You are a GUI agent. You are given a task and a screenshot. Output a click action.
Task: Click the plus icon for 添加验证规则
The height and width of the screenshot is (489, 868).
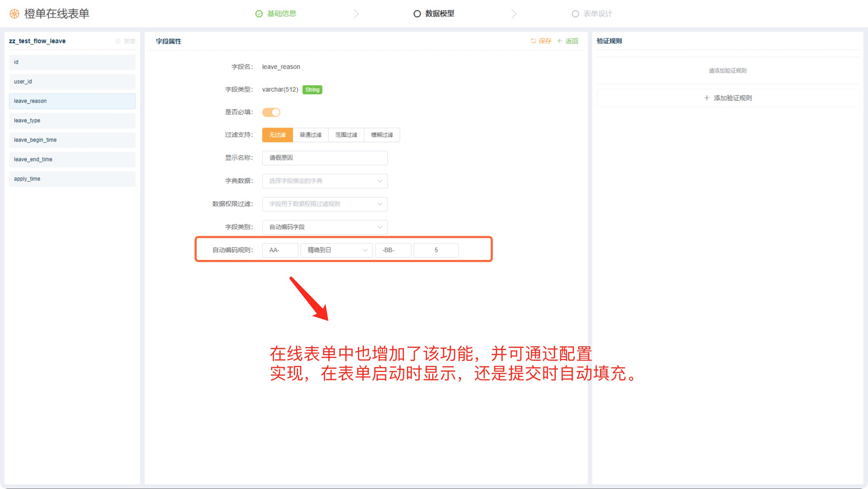tap(707, 98)
